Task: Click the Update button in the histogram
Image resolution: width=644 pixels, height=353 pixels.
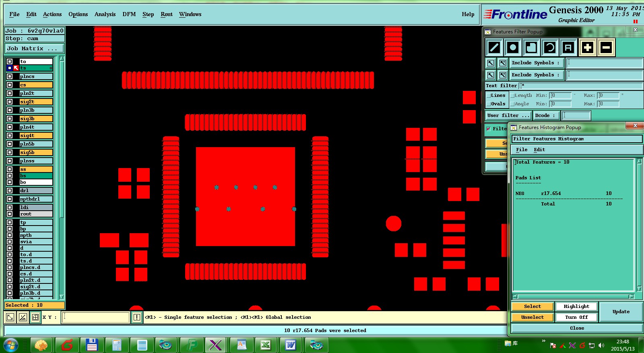Action: (x=621, y=312)
